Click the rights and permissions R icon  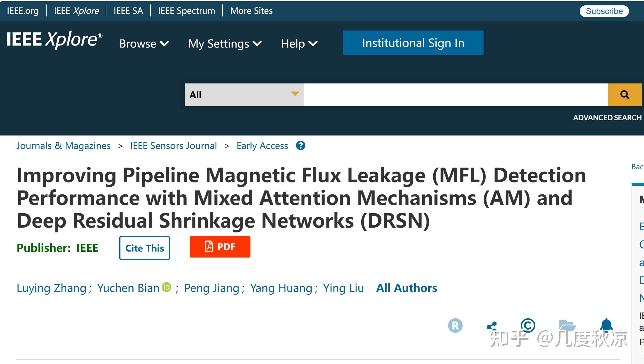pyautogui.click(x=455, y=326)
